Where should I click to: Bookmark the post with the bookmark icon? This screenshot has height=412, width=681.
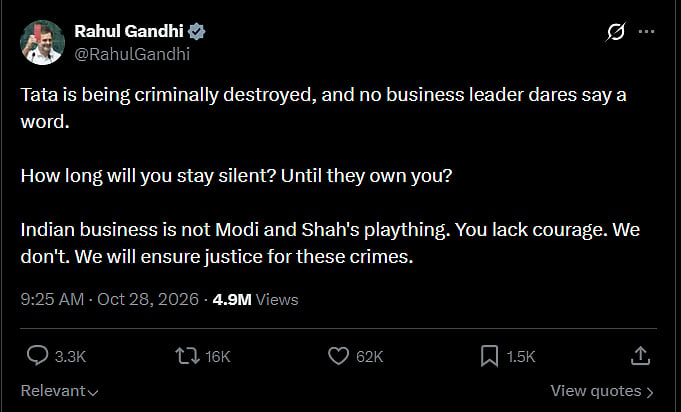489,356
